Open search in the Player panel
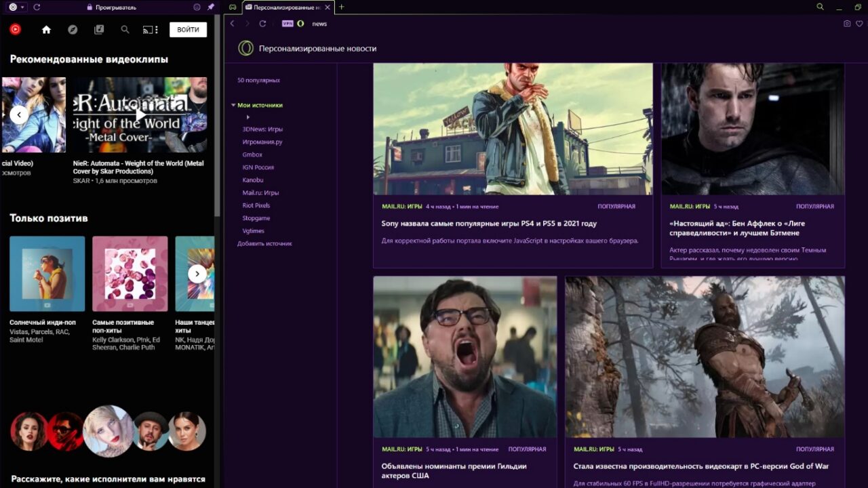The height and width of the screenshot is (488, 868). click(x=125, y=30)
